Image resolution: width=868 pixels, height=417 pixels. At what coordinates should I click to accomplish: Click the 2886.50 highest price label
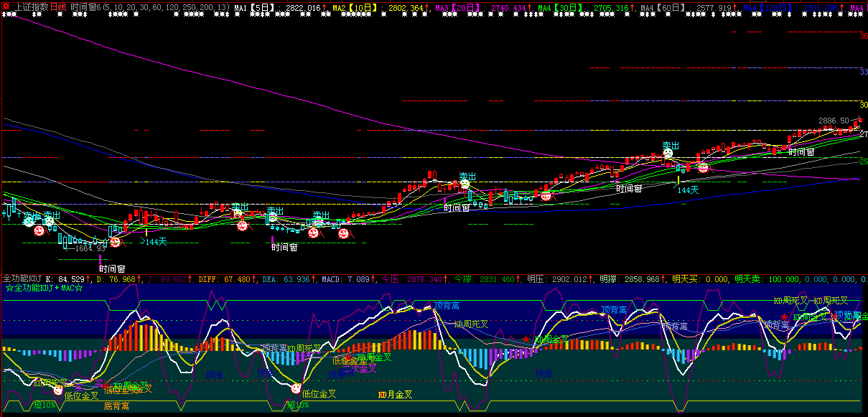click(x=834, y=121)
